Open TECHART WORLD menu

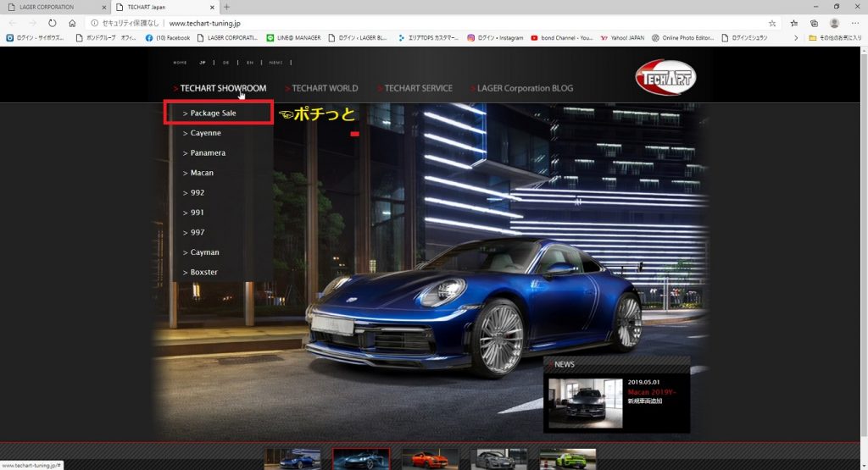(324, 88)
